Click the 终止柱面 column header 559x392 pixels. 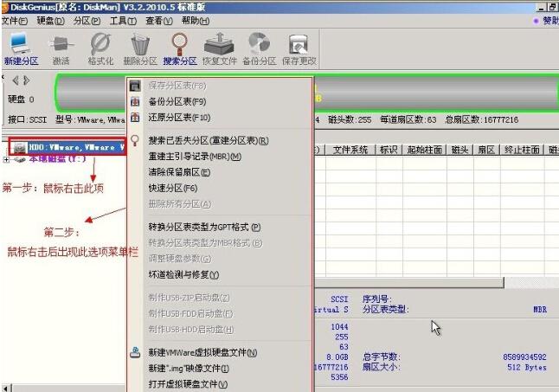point(522,150)
